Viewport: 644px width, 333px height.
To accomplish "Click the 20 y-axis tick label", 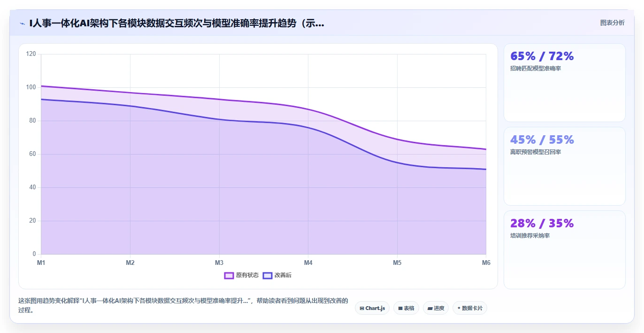I will 32,221.
